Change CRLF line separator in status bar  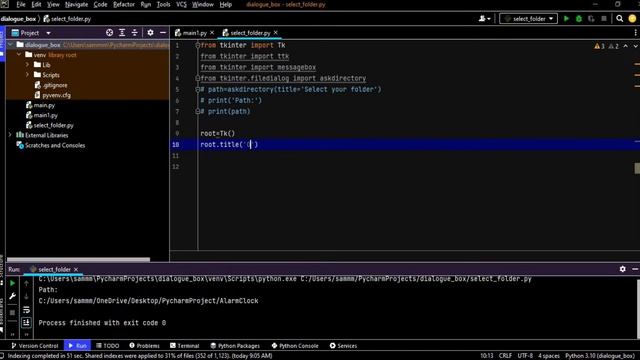(x=505, y=356)
